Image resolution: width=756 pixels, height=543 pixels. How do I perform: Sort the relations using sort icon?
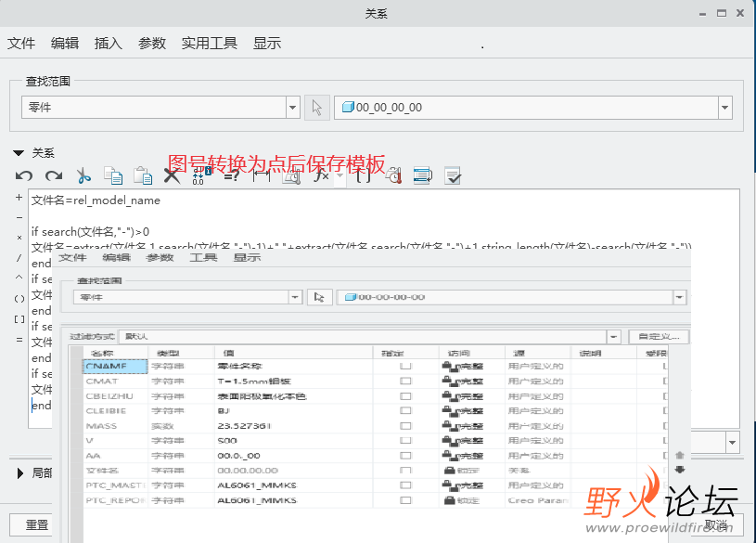click(423, 175)
